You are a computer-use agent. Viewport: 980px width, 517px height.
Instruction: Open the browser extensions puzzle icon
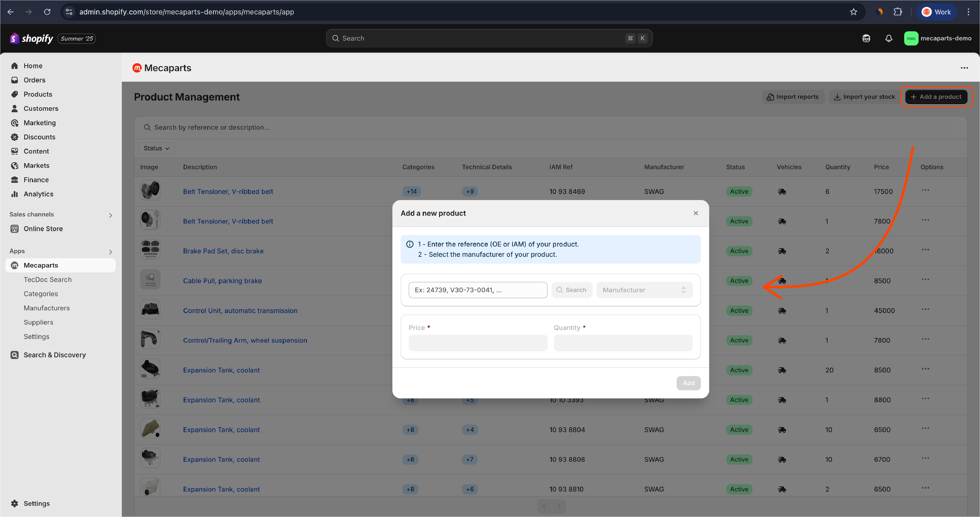[x=898, y=12]
